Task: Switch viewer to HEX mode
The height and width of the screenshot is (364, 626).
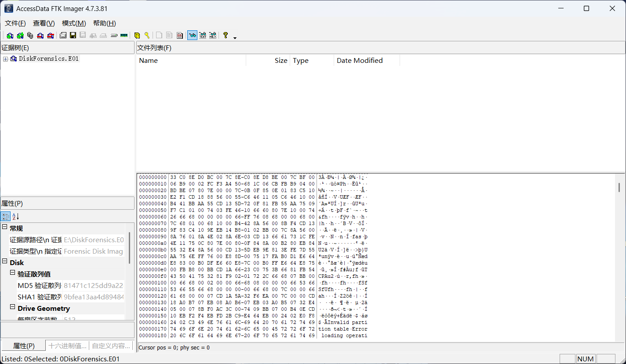Action: 213,36
